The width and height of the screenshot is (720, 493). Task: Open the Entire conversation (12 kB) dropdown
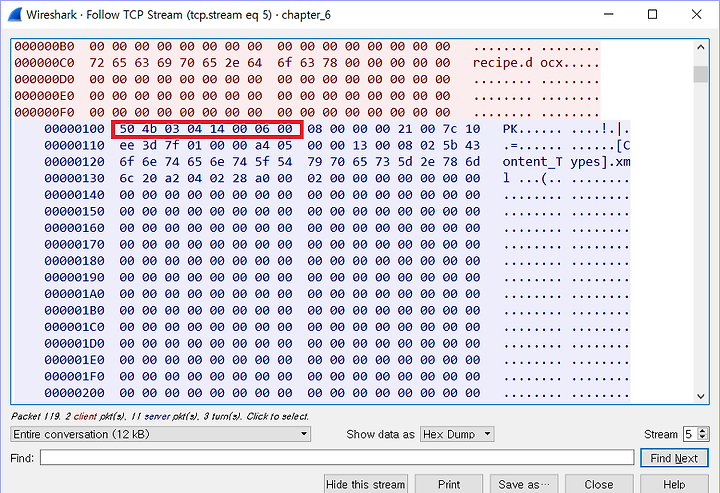coord(160,434)
